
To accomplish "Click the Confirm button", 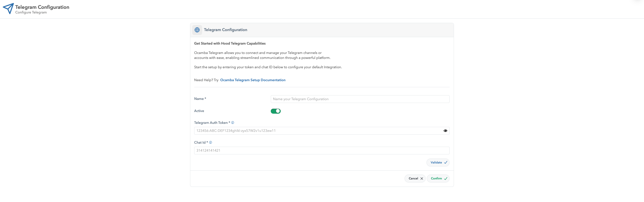I will tap(438, 179).
